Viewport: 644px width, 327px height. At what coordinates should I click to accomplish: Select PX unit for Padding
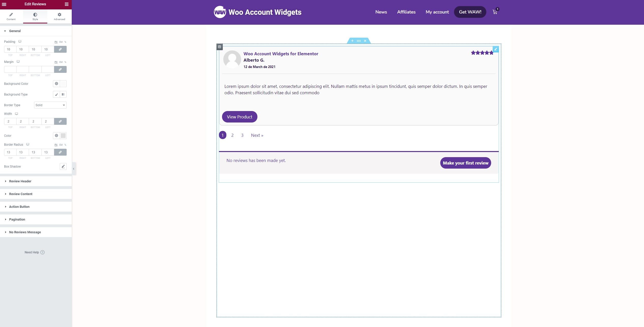tap(56, 42)
